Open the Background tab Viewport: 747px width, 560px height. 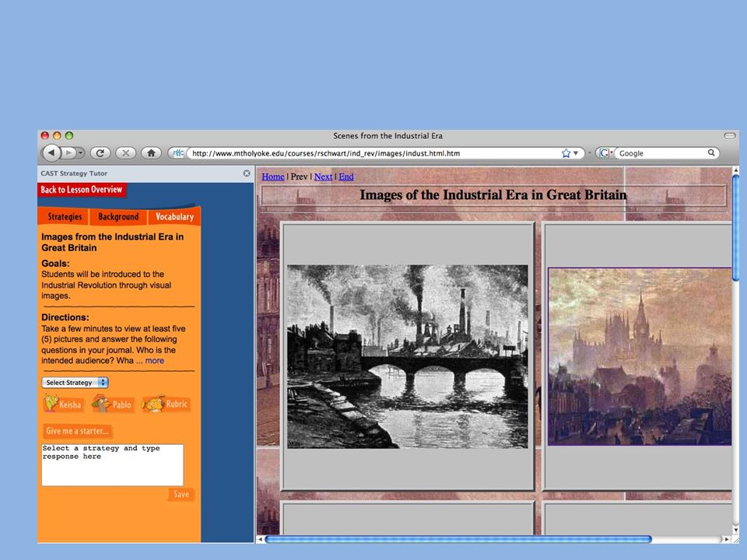coord(118,217)
